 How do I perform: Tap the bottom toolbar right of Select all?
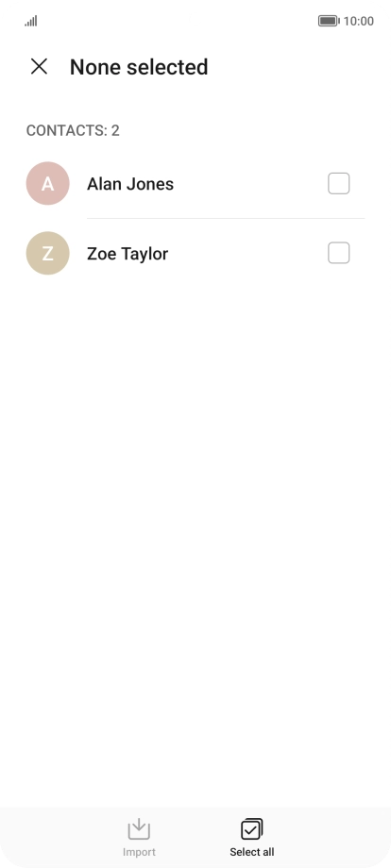[x=332, y=837]
